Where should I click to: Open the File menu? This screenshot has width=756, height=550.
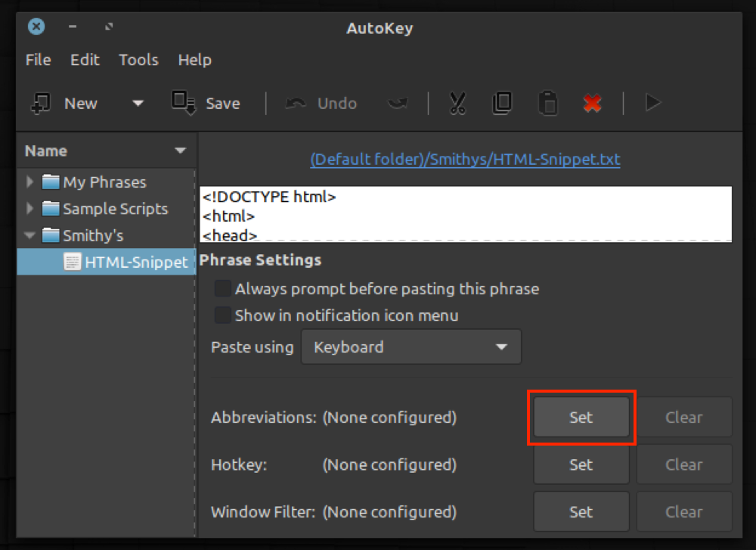(x=38, y=60)
